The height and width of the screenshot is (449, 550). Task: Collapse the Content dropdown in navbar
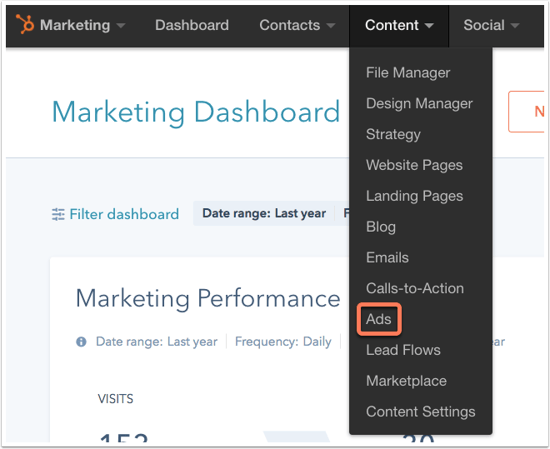[399, 26]
